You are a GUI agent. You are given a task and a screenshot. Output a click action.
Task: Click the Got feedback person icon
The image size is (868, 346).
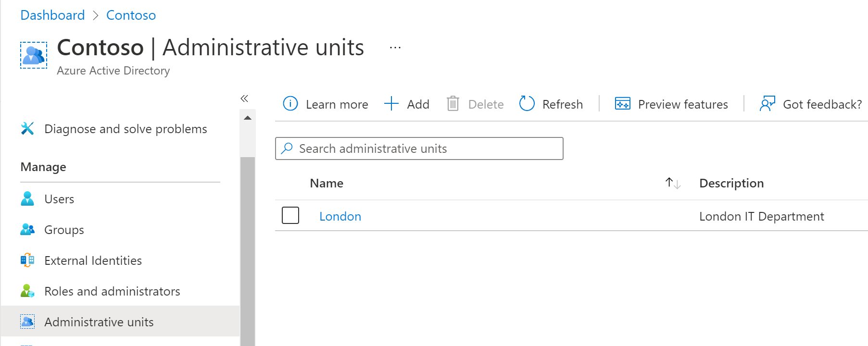(x=767, y=104)
